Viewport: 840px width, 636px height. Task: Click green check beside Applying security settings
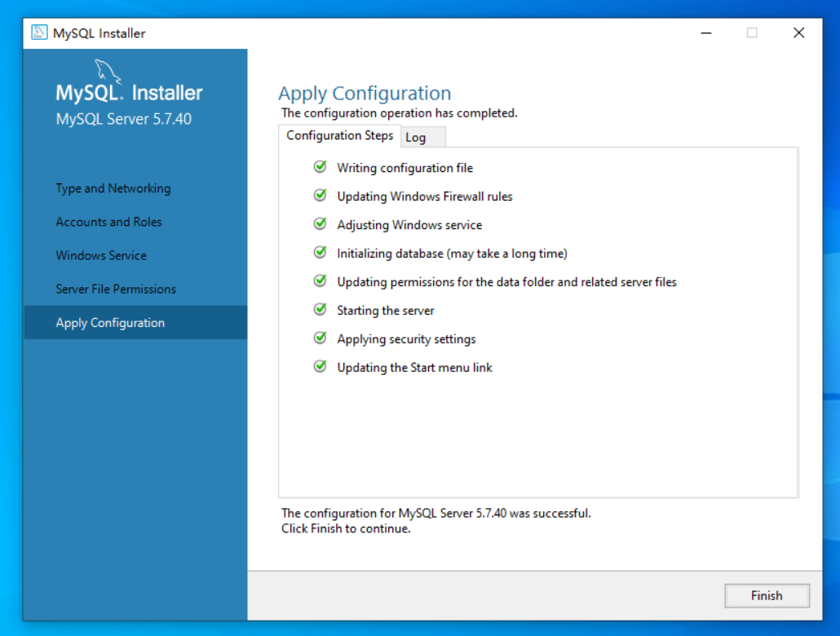coord(321,338)
